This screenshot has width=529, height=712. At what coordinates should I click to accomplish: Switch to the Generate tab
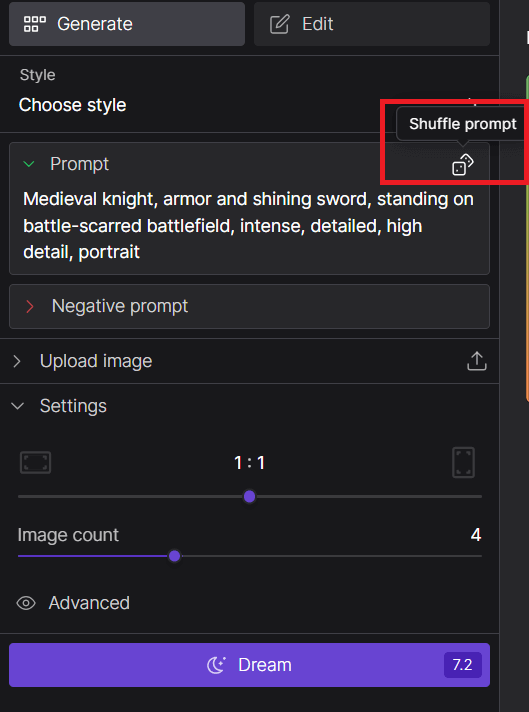tap(127, 24)
